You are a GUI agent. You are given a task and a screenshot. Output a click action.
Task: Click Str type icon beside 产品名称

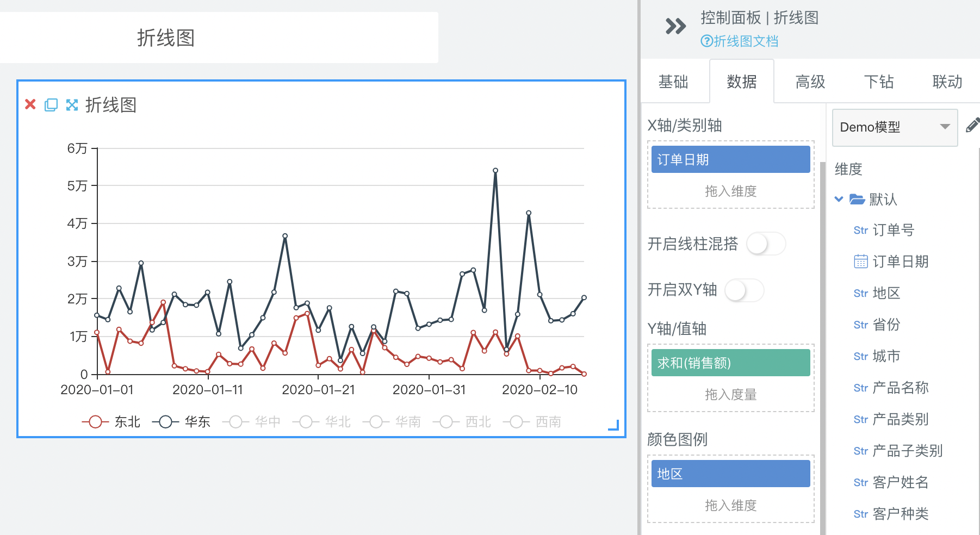pos(861,388)
